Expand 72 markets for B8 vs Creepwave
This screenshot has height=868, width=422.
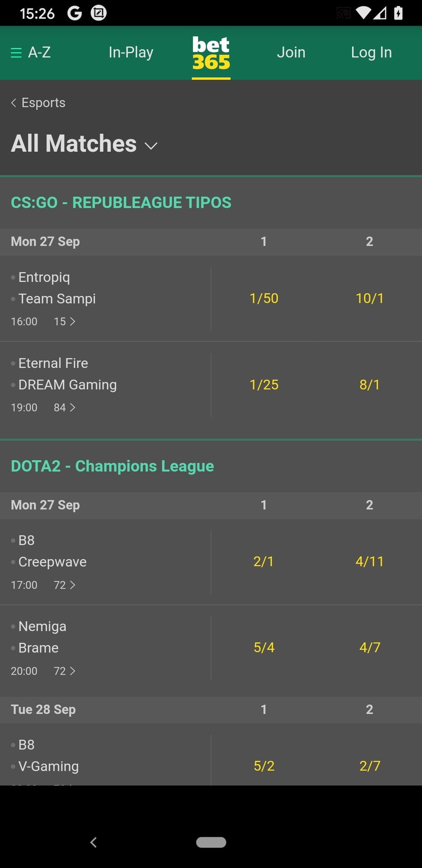(x=64, y=585)
